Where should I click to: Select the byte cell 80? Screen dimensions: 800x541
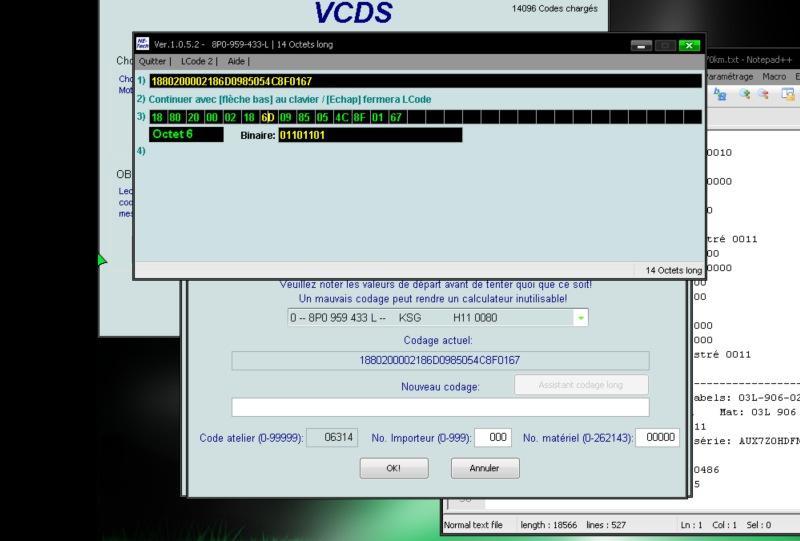pyautogui.click(x=175, y=117)
